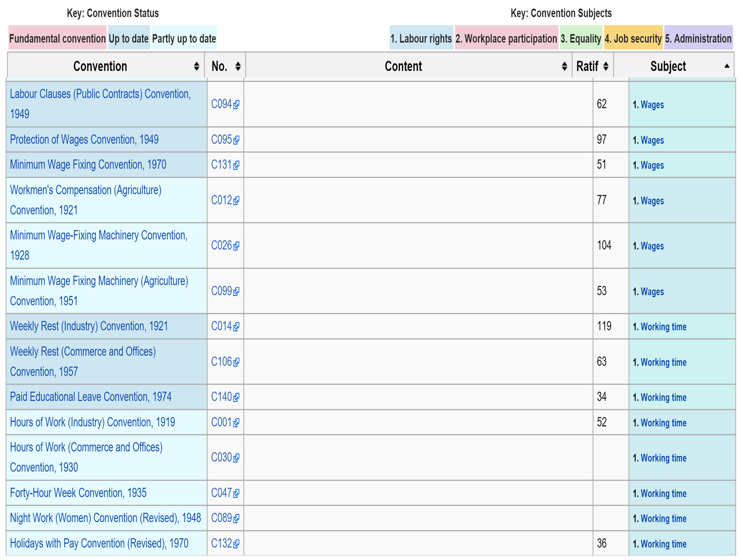Click Working time link in C014 row
Image resolution: width=743 pixels, height=560 pixels.
click(663, 327)
